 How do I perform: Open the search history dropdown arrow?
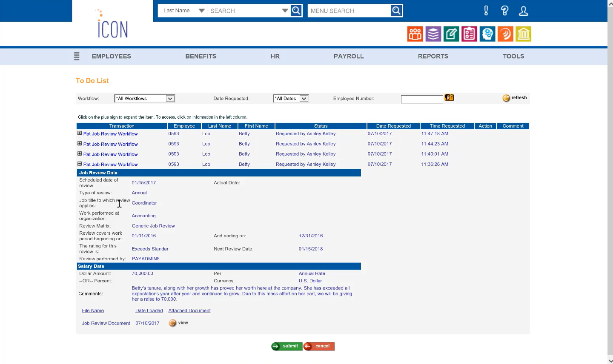(285, 11)
